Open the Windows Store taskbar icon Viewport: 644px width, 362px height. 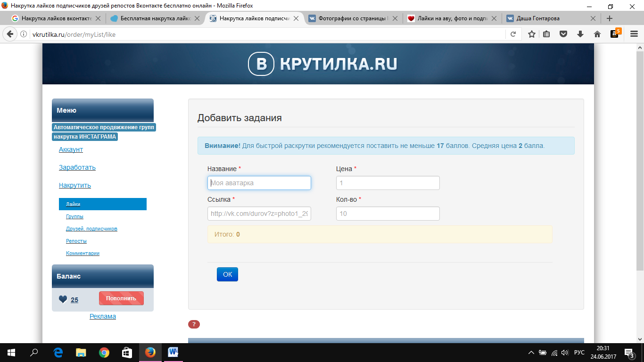pyautogui.click(x=127, y=352)
